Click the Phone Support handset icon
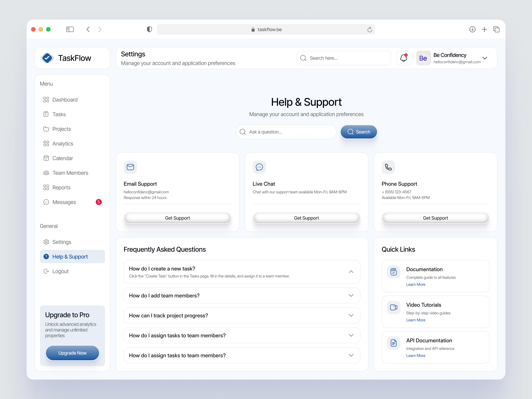This screenshot has height=399, width=532. pyautogui.click(x=388, y=167)
